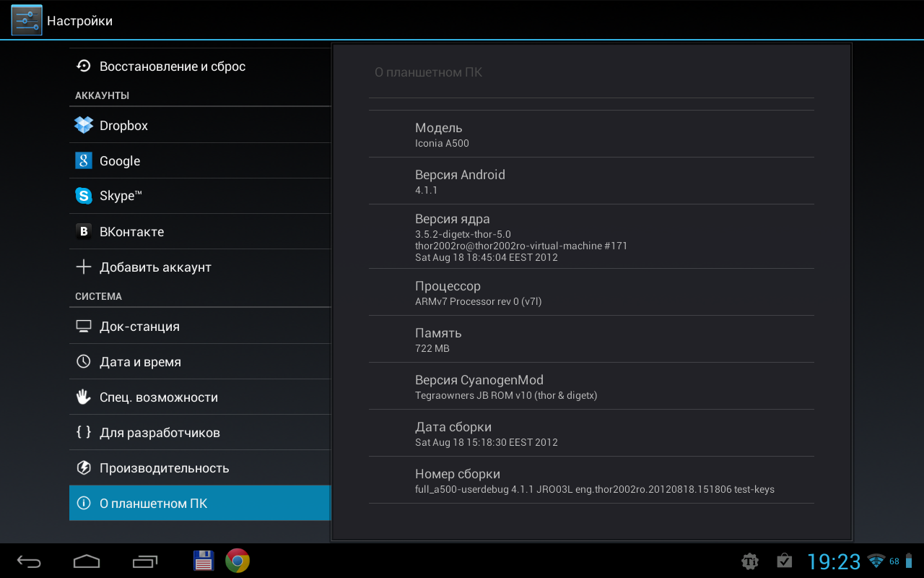Open the ВКонтакте account entry
Image resolution: width=924 pixels, height=578 pixels.
[x=200, y=231]
